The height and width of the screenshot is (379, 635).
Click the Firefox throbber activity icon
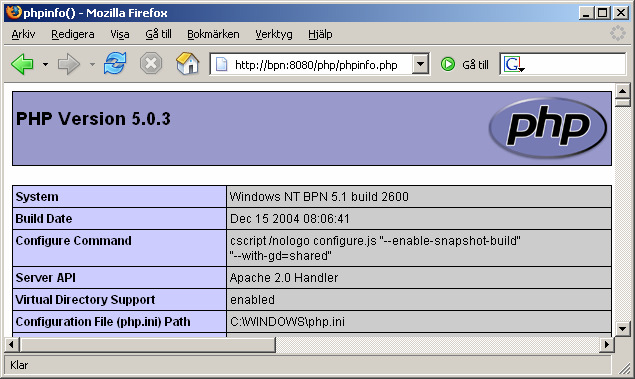tap(618, 33)
